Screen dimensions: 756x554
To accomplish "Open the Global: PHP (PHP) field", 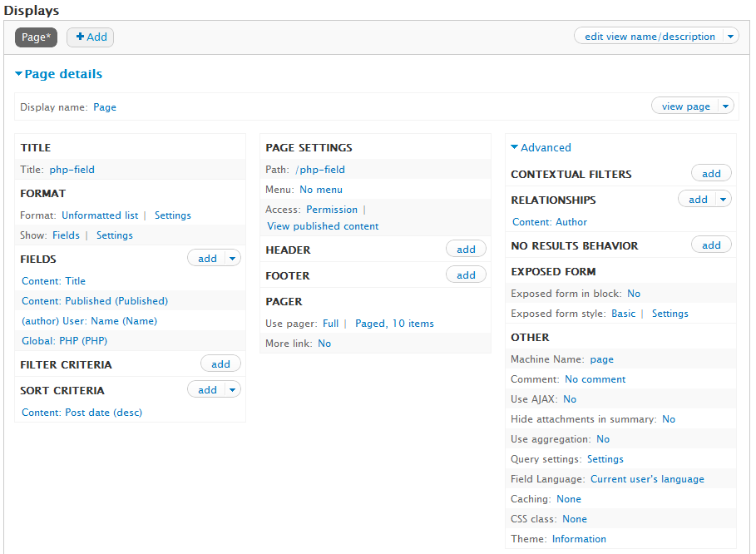I will click(x=64, y=341).
